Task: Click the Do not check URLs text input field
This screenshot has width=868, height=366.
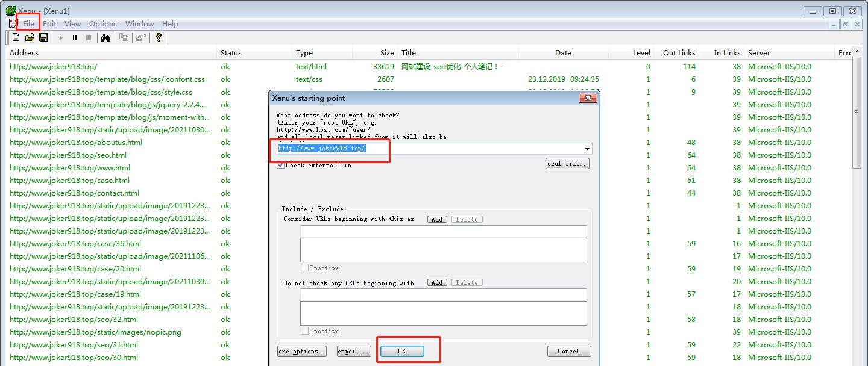Action: [x=443, y=294]
